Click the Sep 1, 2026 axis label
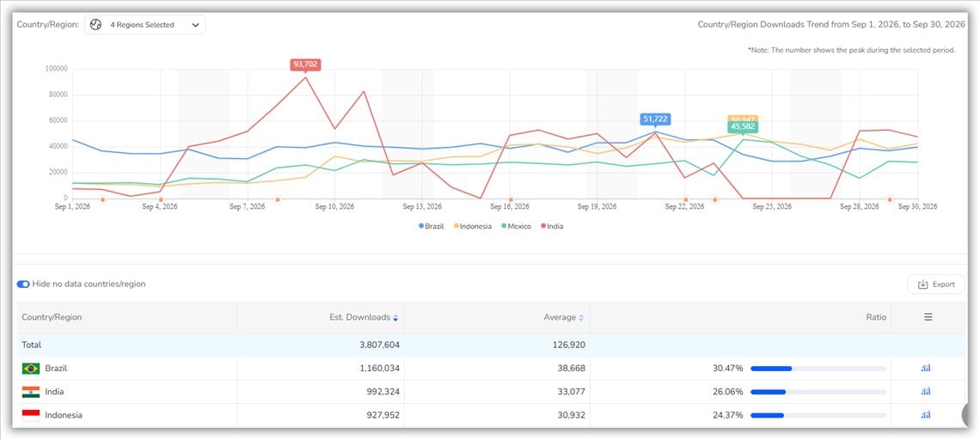Viewport: 980px width, 440px height. [72, 206]
